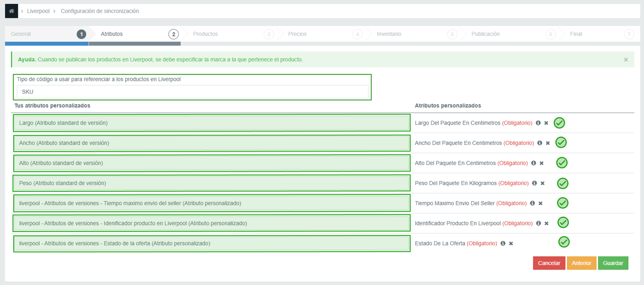644x285 pixels.
Task: Open Tiempo maximo envio del seller dropdown
Action: point(212,203)
